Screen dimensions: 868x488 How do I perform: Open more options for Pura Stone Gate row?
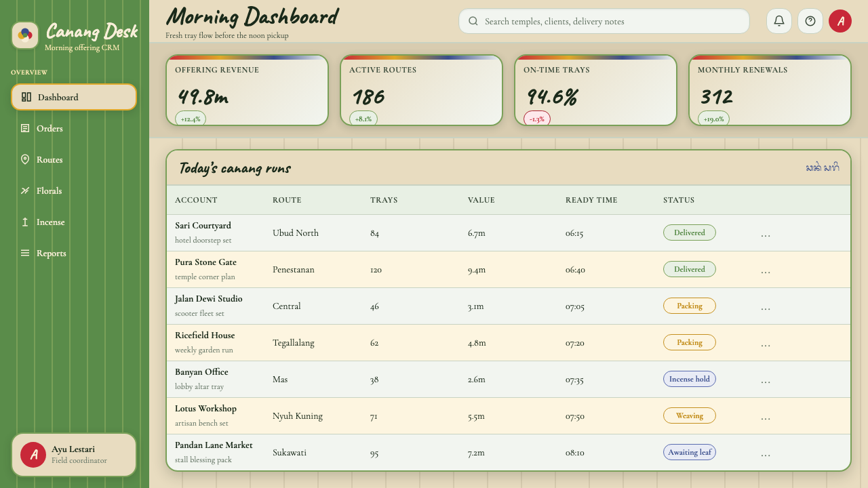coord(766,270)
